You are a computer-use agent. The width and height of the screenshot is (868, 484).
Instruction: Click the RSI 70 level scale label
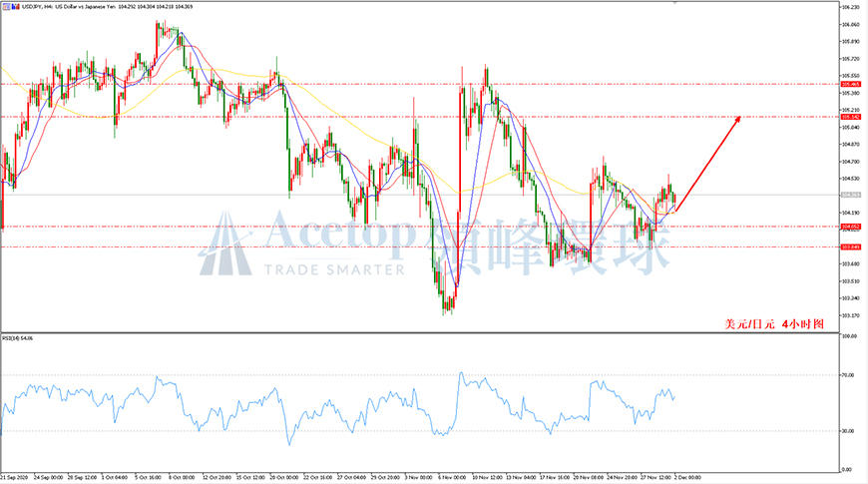click(x=847, y=375)
